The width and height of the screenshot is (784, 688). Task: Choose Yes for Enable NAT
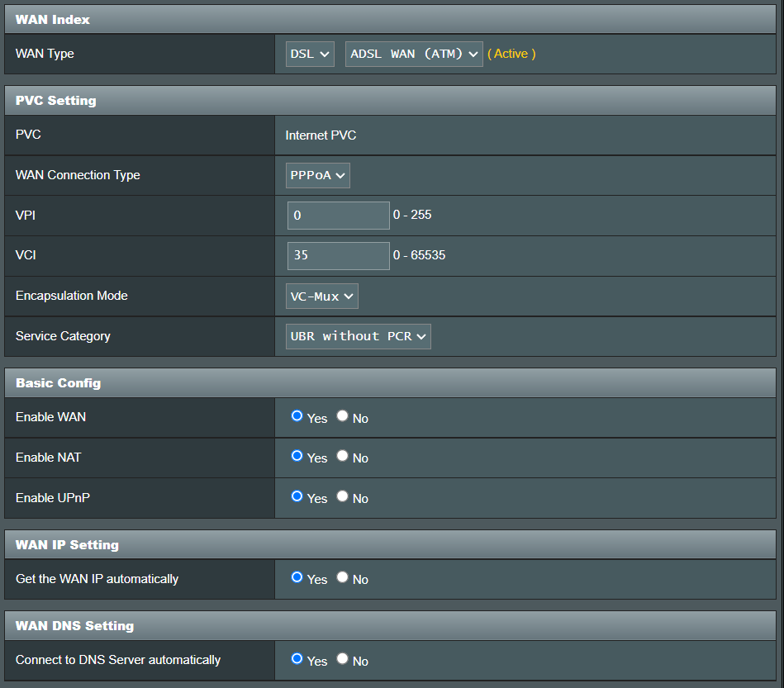pyautogui.click(x=297, y=456)
